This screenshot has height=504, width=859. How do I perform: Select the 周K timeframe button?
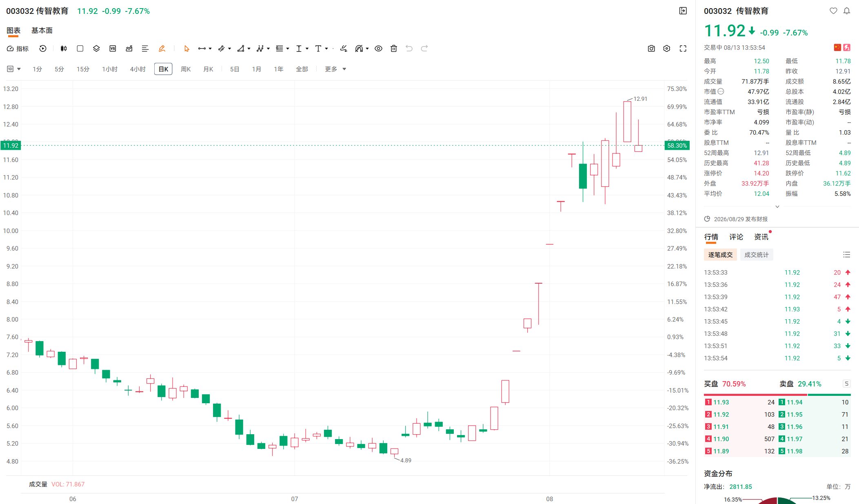(x=186, y=69)
